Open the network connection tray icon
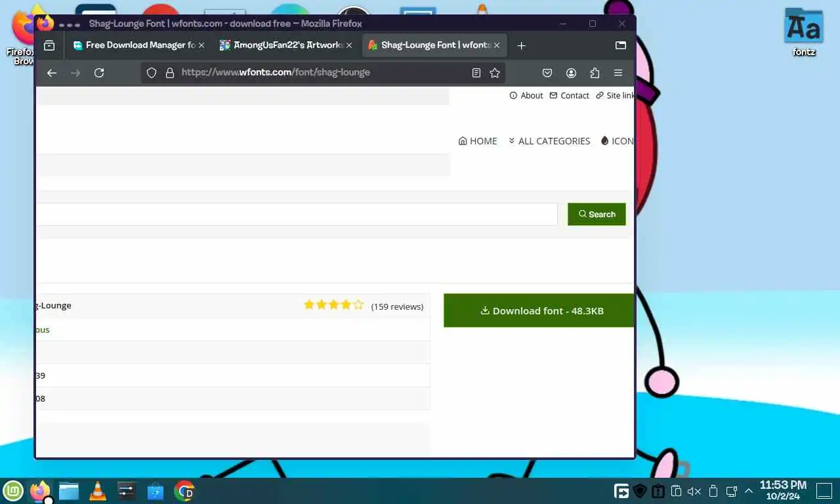The width and height of the screenshot is (840, 504). click(732, 491)
